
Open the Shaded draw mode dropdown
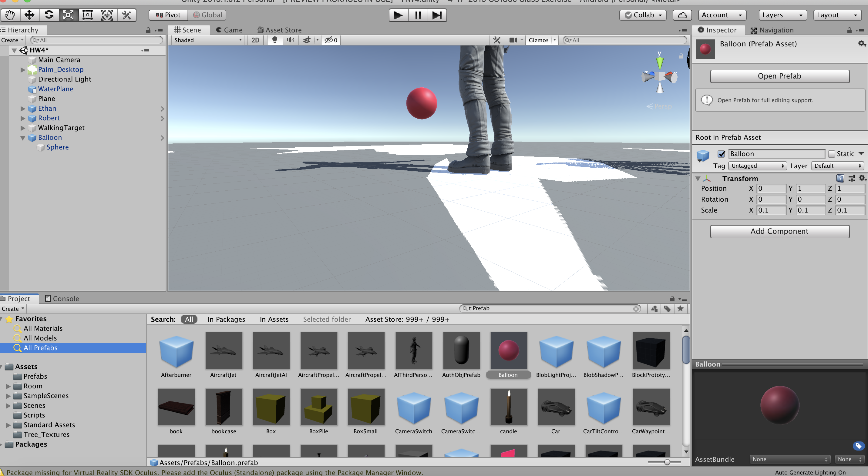(x=207, y=40)
